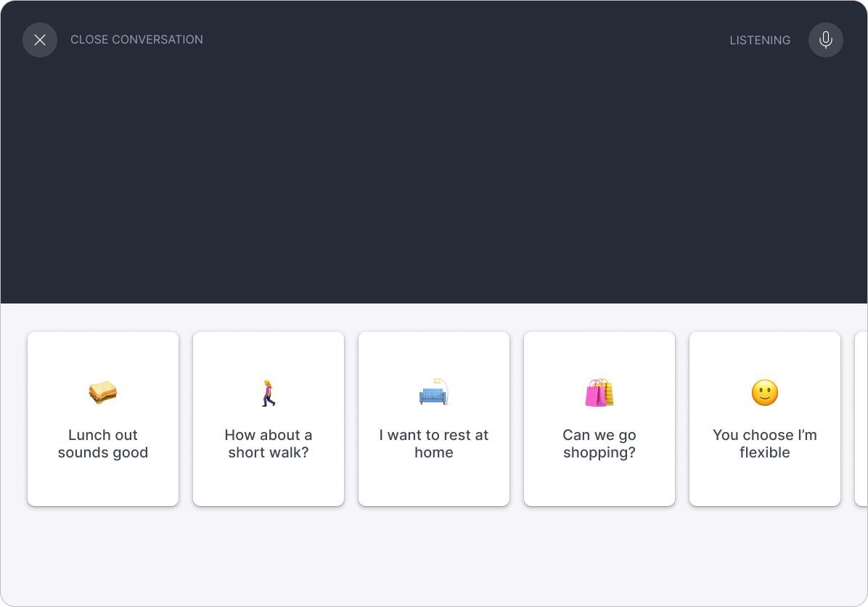Screen dimensions: 868x607
Task: Select "You choose I'm flexible" reply text
Action: click(x=765, y=444)
